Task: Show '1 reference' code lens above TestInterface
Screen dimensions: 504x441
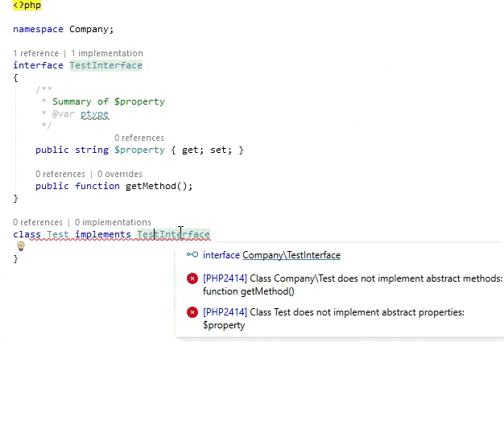Action: tap(36, 53)
